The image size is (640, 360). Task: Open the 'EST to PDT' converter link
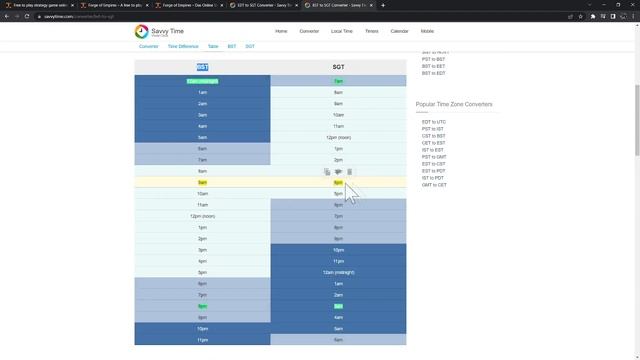pos(433,171)
